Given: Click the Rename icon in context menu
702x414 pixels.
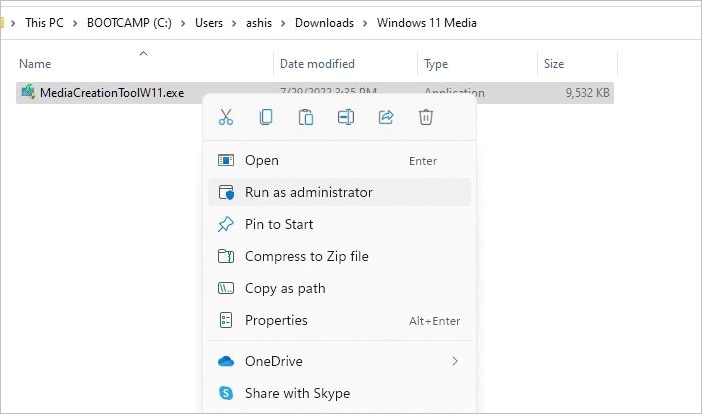Looking at the screenshot, I should [x=346, y=118].
